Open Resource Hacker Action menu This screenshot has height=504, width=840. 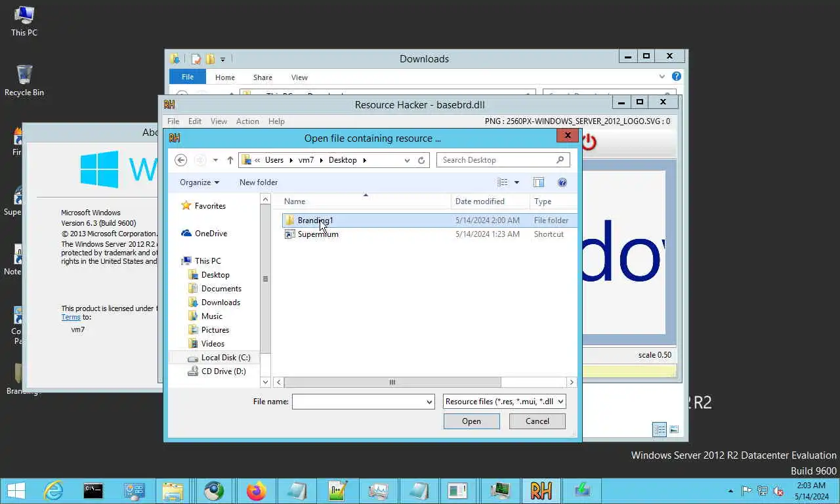point(247,121)
